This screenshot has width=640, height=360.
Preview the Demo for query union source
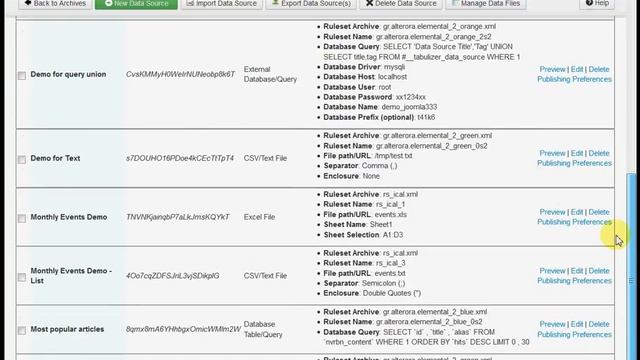tap(552, 69)
